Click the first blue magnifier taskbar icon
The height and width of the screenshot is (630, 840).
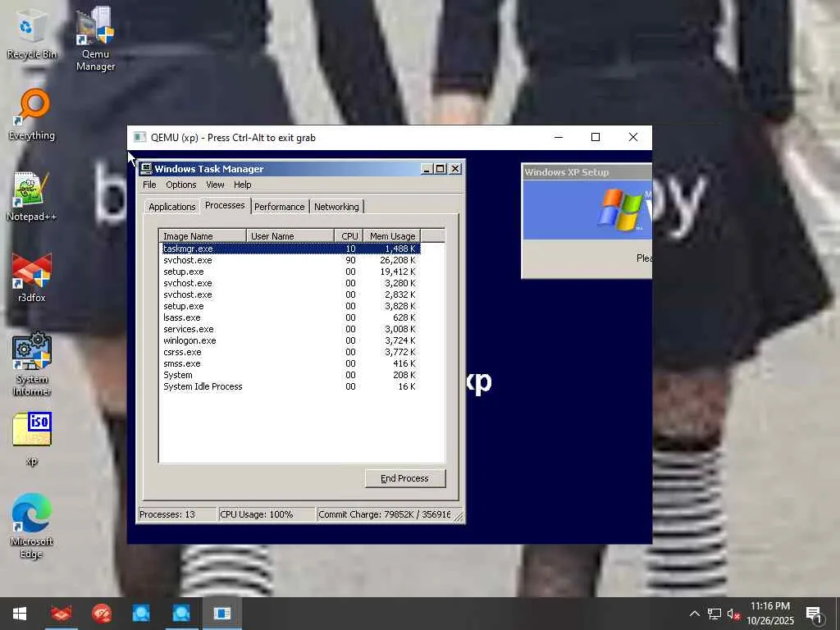[x=141, y=614]
